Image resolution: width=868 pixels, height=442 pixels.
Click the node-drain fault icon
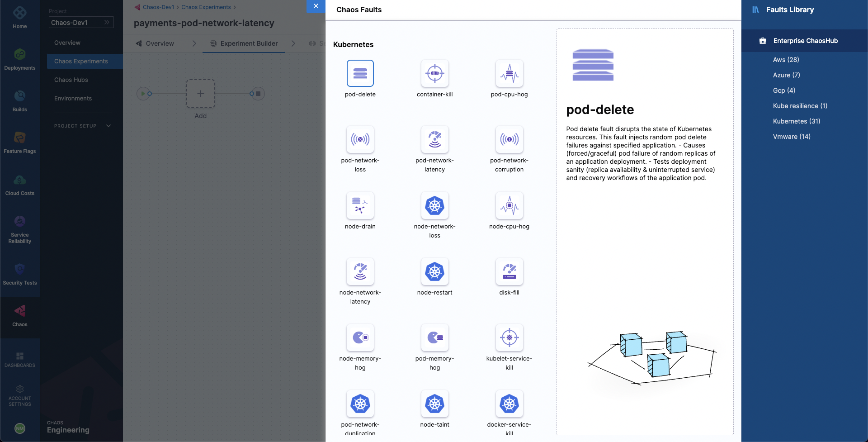point(360,205)
